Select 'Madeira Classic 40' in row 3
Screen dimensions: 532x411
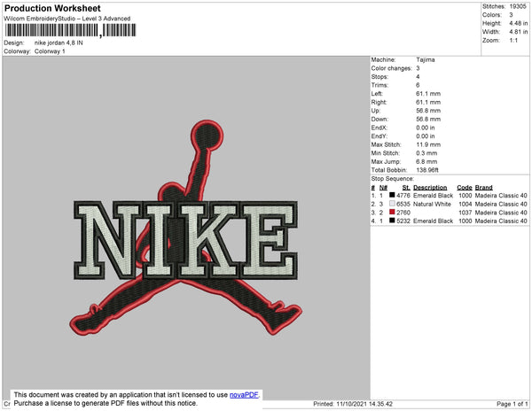tap(501, 213)
